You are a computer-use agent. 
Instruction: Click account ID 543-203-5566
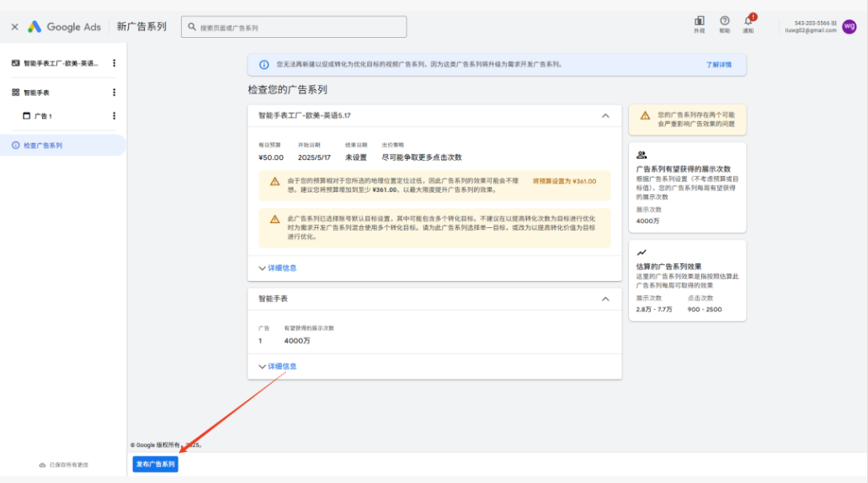pos(812,24)
